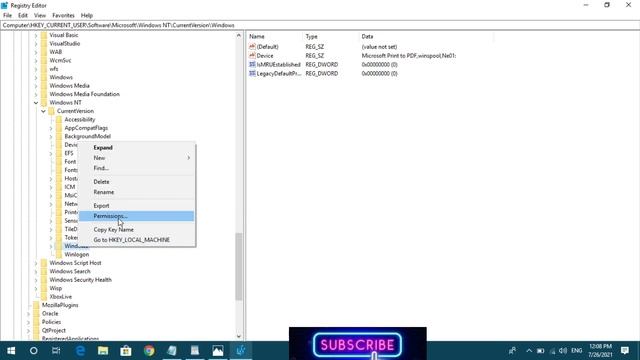The width and height of the screenshot is (640, 360).
Task: Select the MozillaPlugins folder icon
Action: tap(36, 305)
